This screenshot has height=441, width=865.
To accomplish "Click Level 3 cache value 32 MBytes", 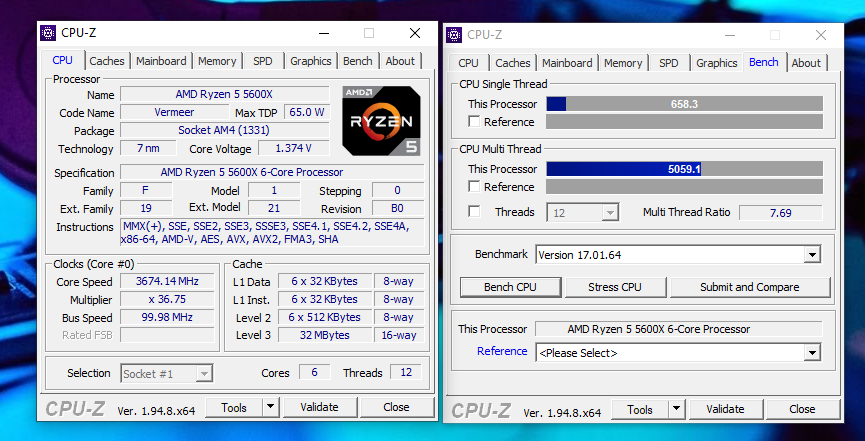I will click(x=325, y=335).
